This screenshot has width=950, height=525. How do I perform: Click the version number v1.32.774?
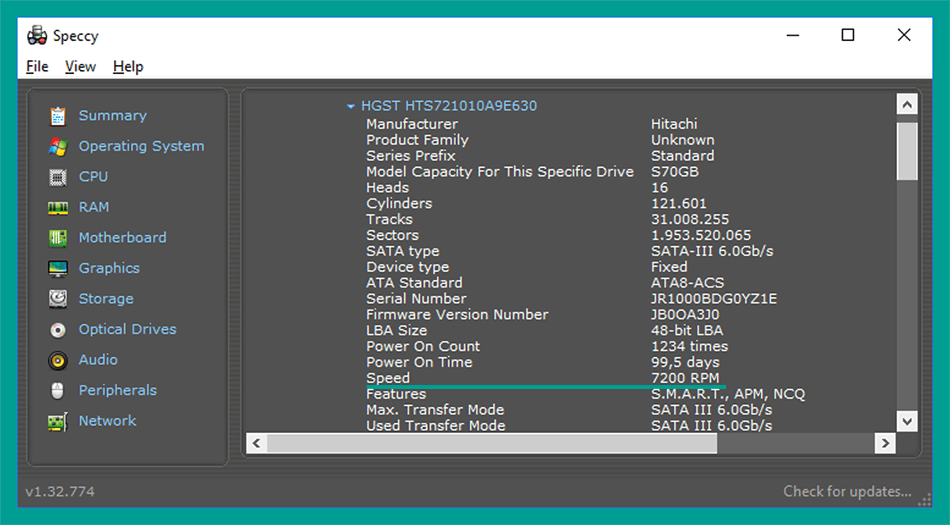pos(60,491)
